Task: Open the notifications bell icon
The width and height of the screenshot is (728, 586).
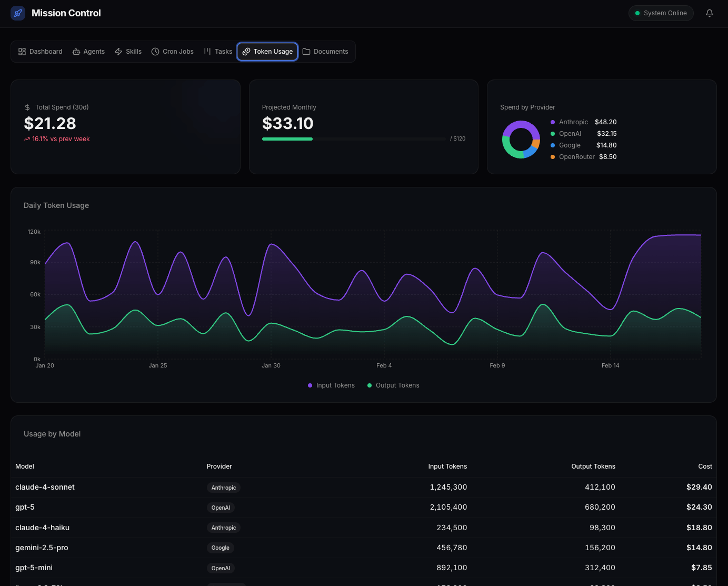Action: click(x=710, y=13)
